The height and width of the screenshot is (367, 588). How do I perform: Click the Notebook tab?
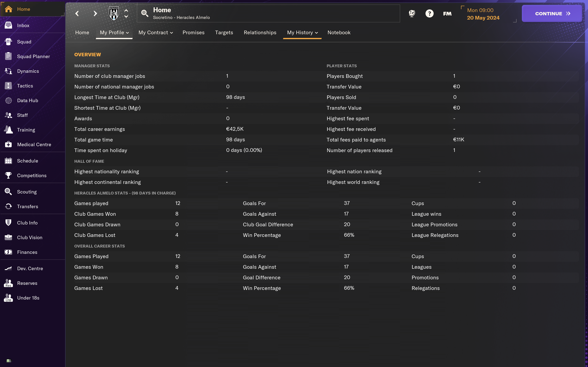tap(339, 32)
